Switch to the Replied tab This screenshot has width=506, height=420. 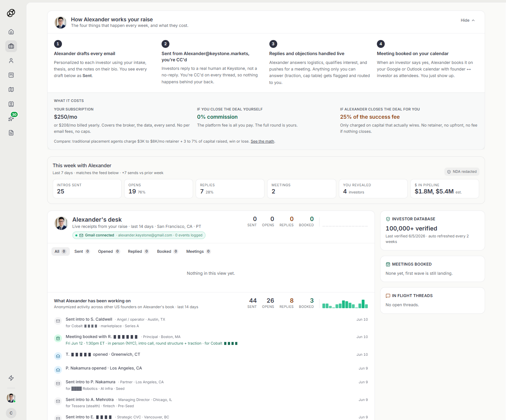(138, 251)
